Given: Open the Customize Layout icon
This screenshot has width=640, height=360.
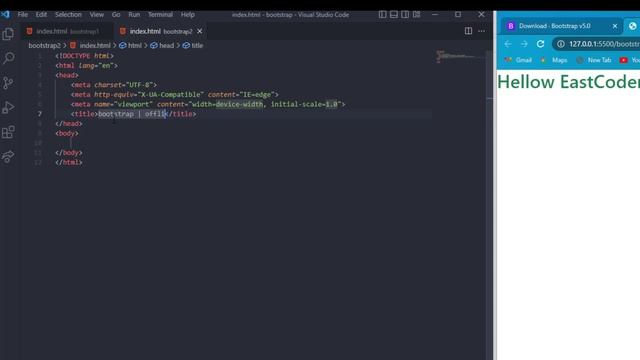Looking at the screenshot, I should coord(416,14).
